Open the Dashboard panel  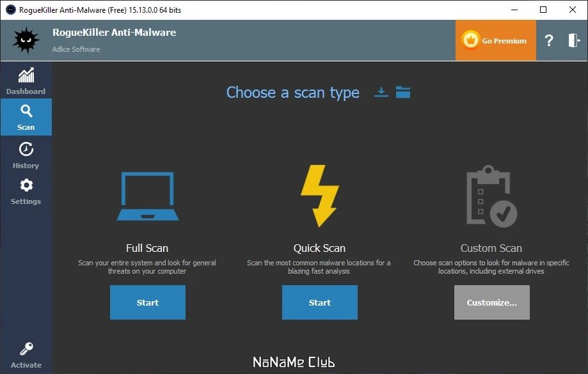26,81
